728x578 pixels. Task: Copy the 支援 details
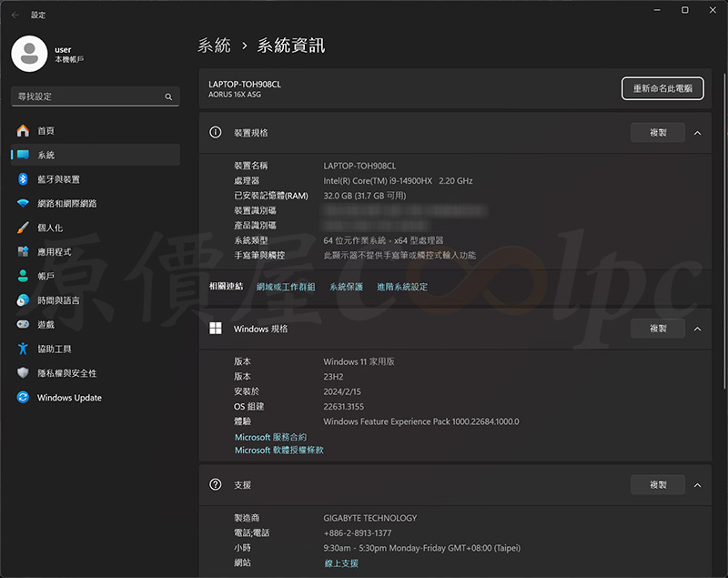tap(658, 484)
